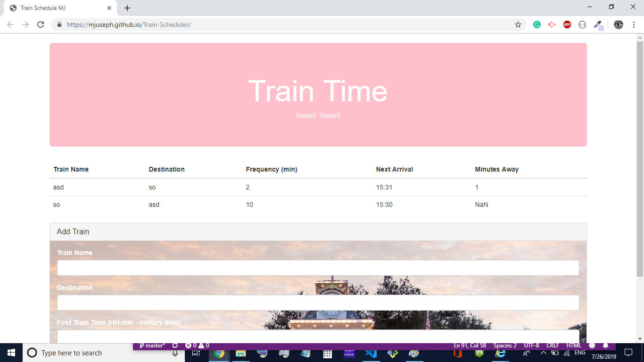Viewport: 644px width, 362px height.
Task: Open Chrome three-dot menu
Action: pyautogui.click(x=634, y=25)
